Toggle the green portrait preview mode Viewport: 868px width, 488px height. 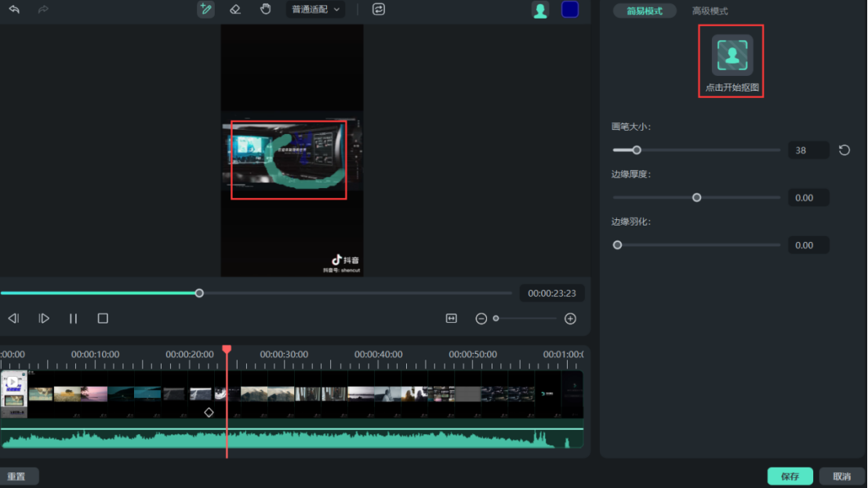click(540, 10)
